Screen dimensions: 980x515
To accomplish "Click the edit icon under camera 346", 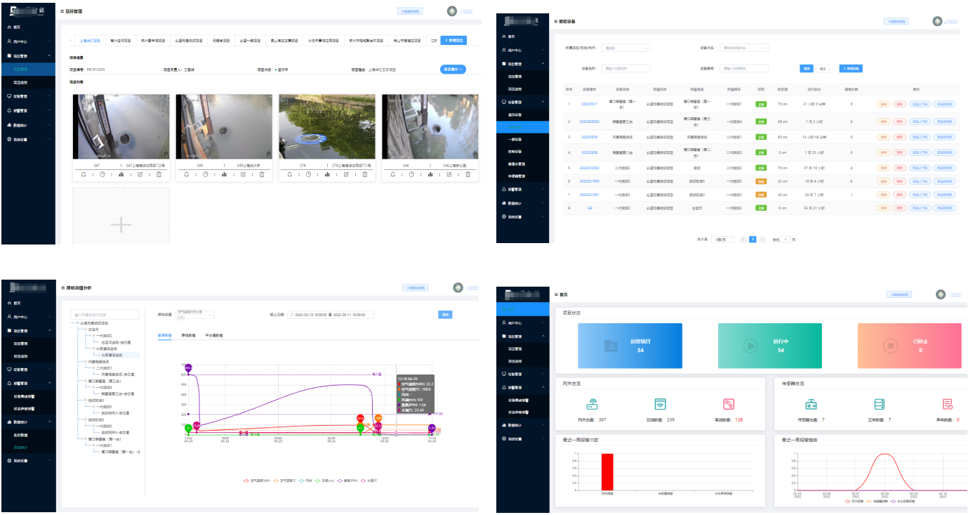I will [x=449, y=174].
